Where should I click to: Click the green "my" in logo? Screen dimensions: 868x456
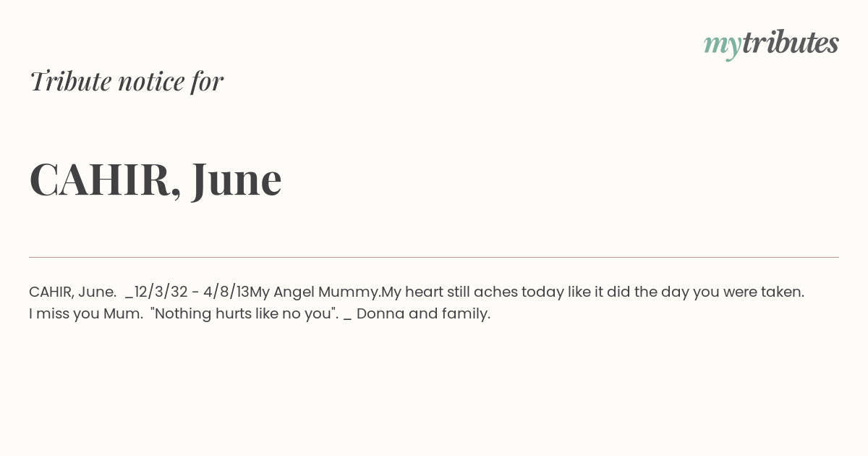point(723,47)
